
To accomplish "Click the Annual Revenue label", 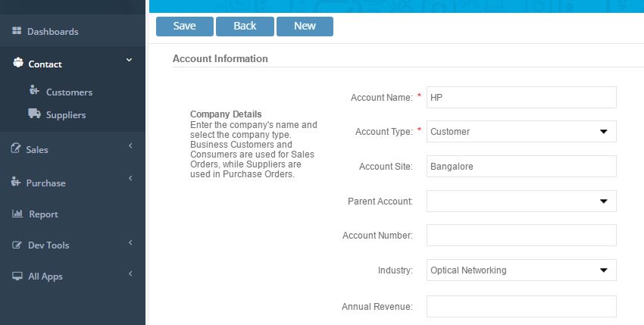I will coord(377,307).
